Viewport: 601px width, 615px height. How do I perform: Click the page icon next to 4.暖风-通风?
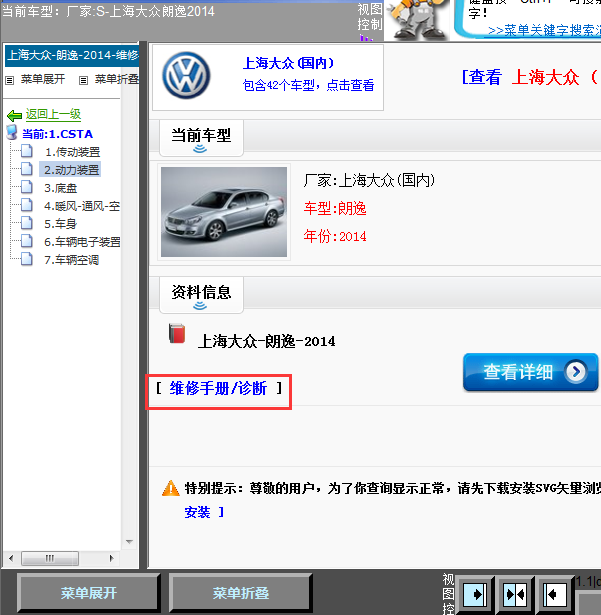tap(27, 205)
